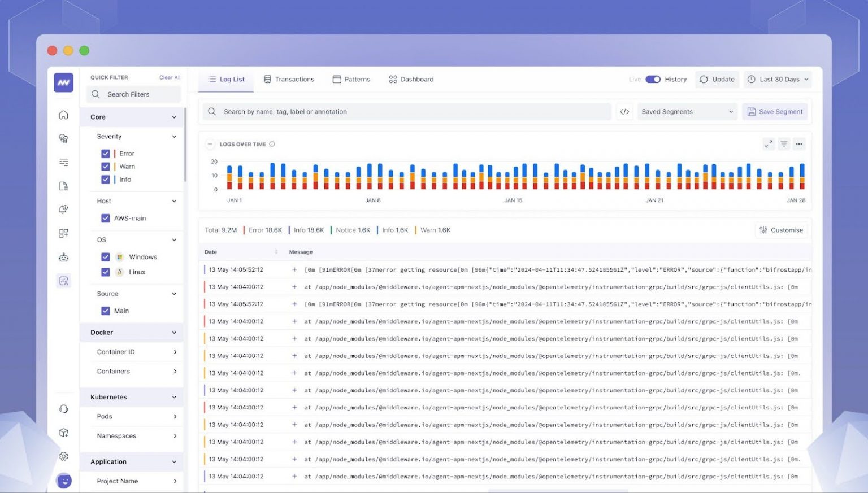Switch to the Transactions tab

tap(289, 79)
